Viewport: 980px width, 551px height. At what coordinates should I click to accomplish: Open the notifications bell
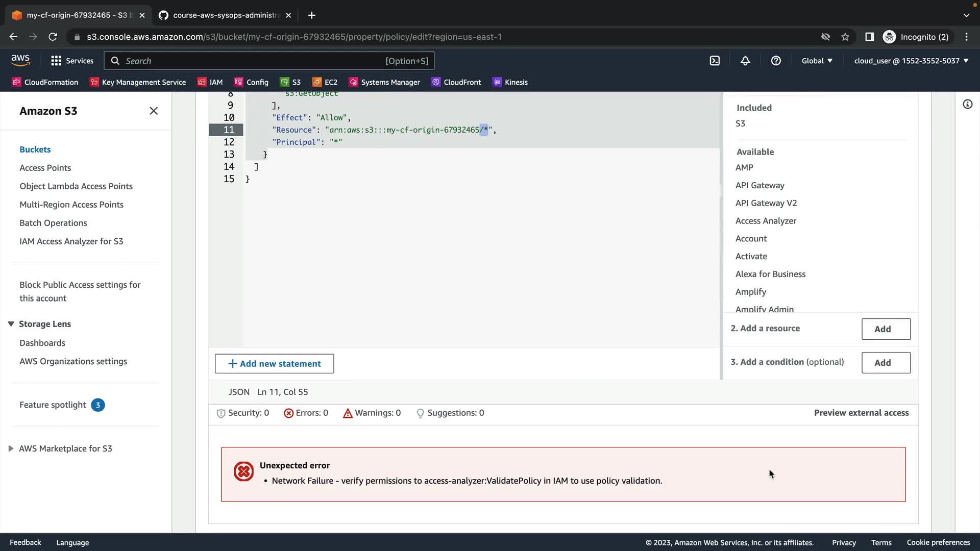[745, 61]
